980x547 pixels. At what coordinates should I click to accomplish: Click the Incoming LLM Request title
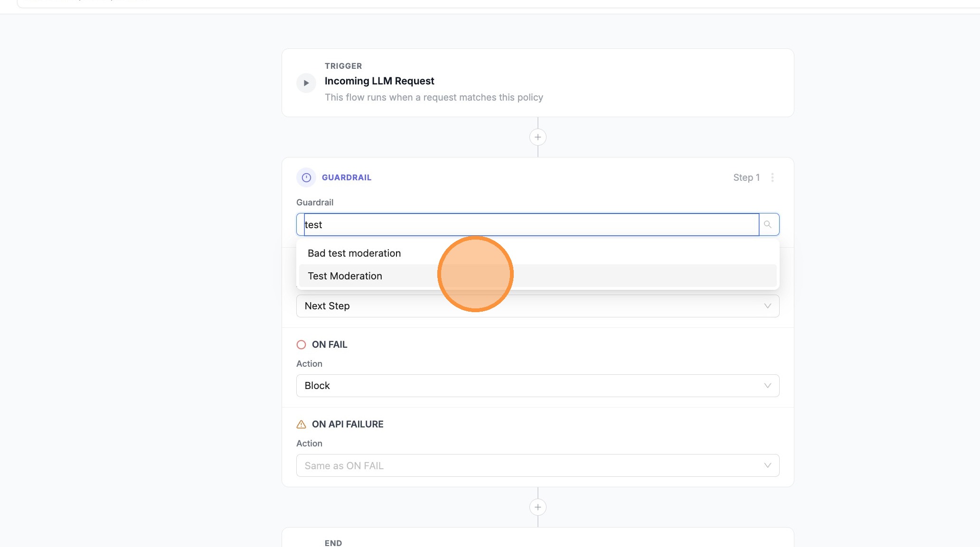pyautogui.click(x=379, y=81)
